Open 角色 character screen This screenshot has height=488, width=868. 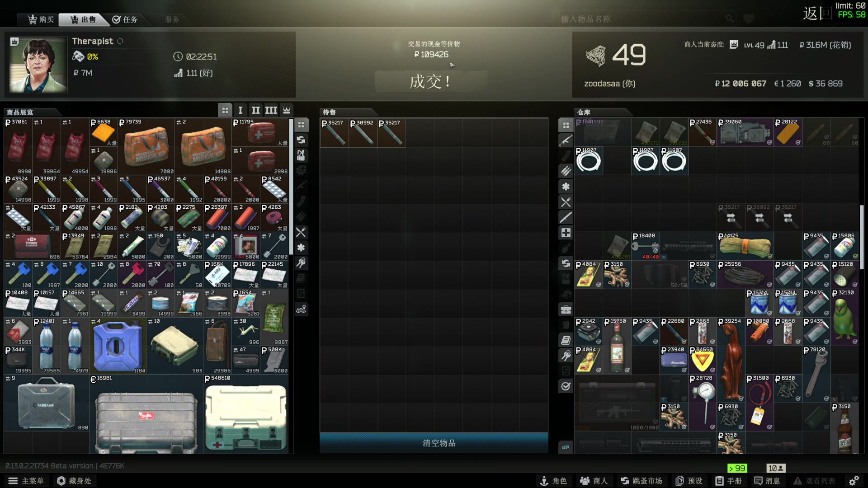pyautogui.click(x=553, y=481)
